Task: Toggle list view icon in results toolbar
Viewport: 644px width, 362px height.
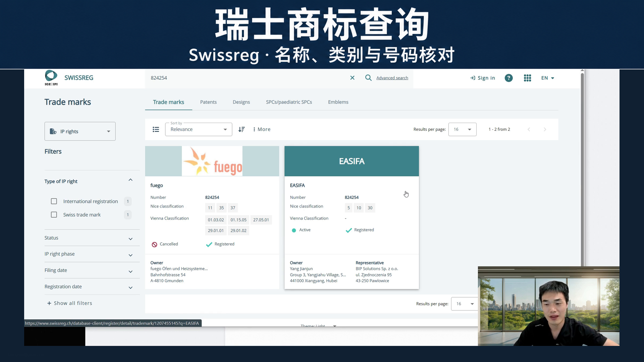Action: 156,129
